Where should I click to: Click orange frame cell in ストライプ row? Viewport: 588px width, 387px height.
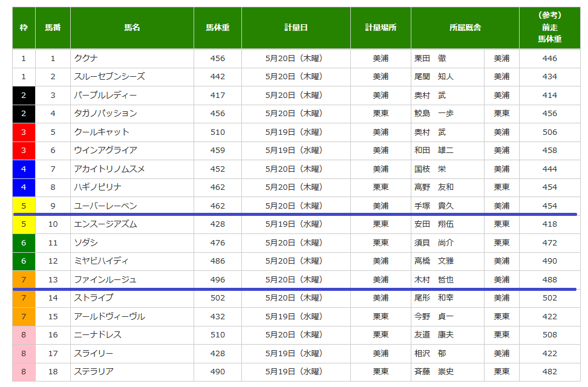pyautogui.click(x=24, y=298)
